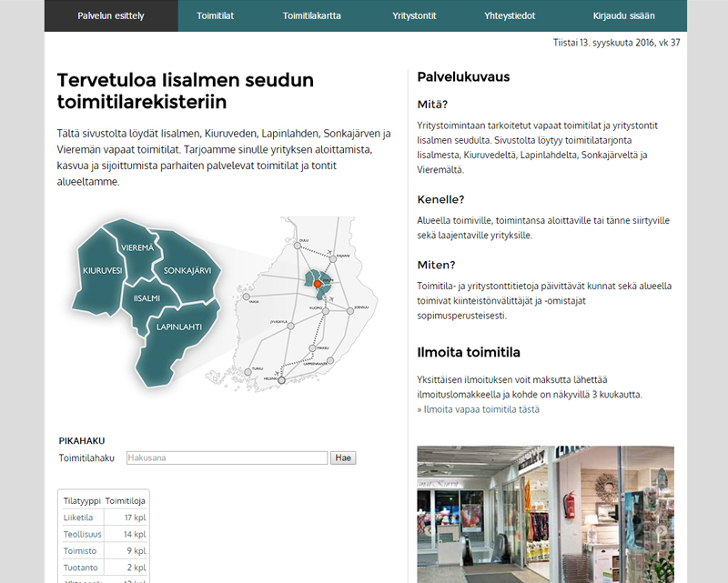This screenshot has width=728, height=583.
Task: Click the Helsinki city node on the map
Action: [281, 380]
